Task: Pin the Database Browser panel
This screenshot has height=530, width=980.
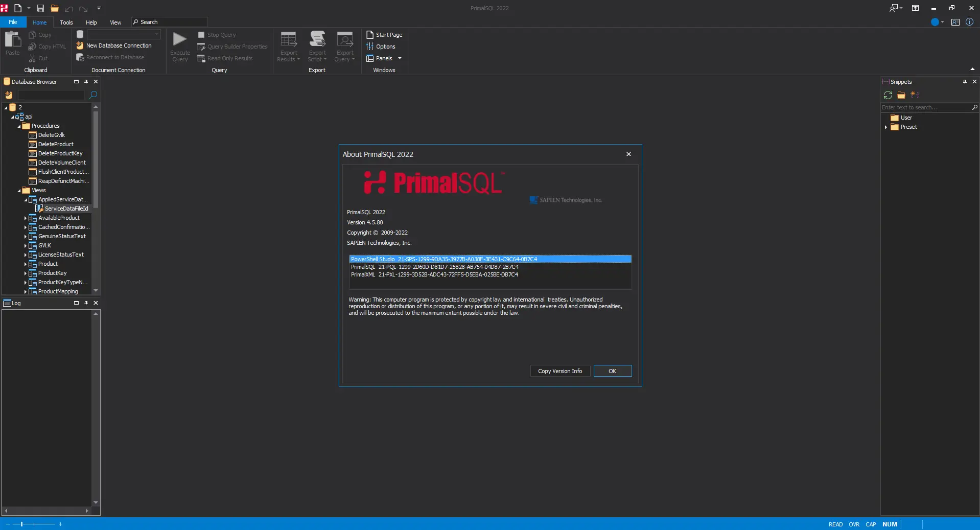Action: [86, 82]
